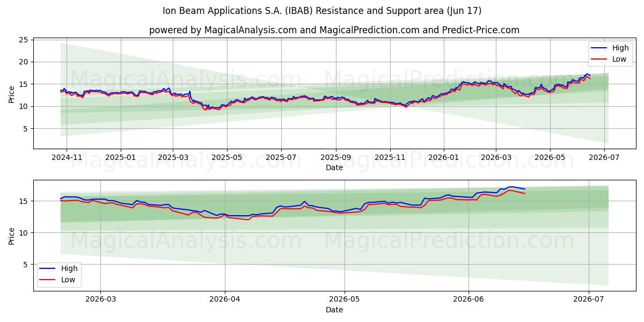Click the '2025-01' x-axis label in top chart
The image size is (644, 322).
[120, 158]
